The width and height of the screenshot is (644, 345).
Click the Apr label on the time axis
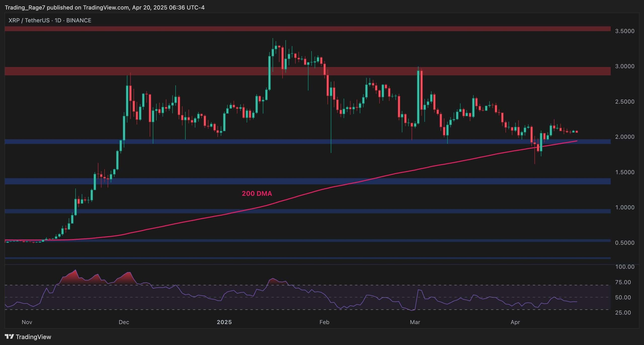pyautogui.click(x=515, y=322)
